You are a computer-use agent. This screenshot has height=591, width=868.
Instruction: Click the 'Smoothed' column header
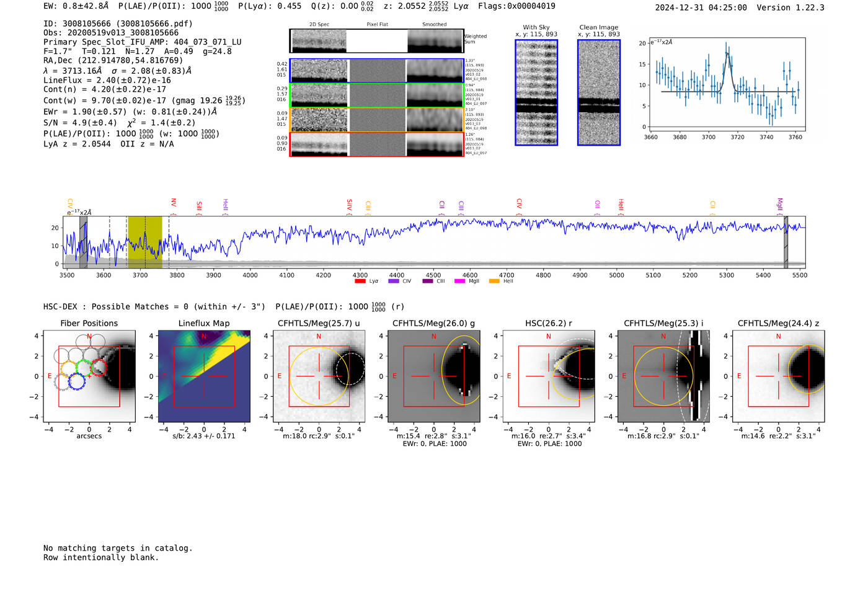tap(435, 25)
